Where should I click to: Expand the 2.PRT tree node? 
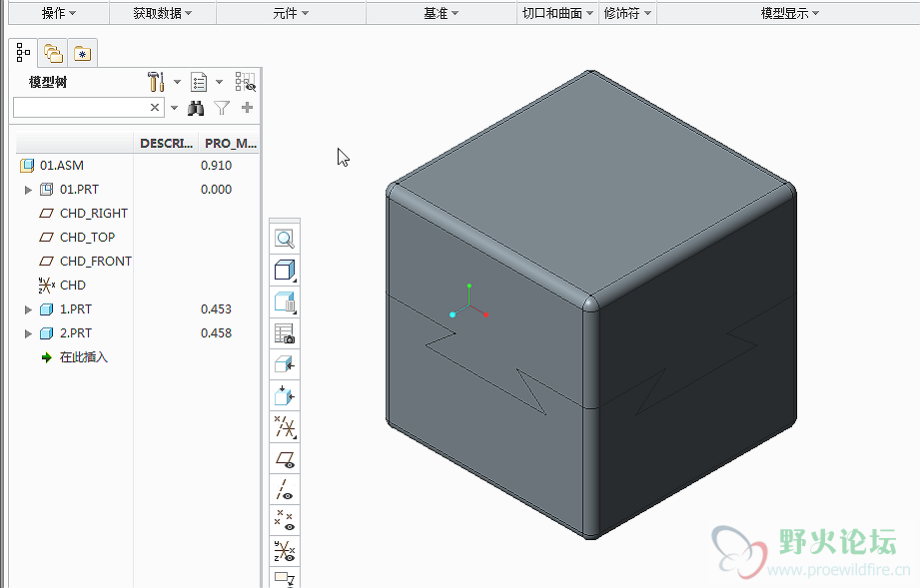(28, 333)
